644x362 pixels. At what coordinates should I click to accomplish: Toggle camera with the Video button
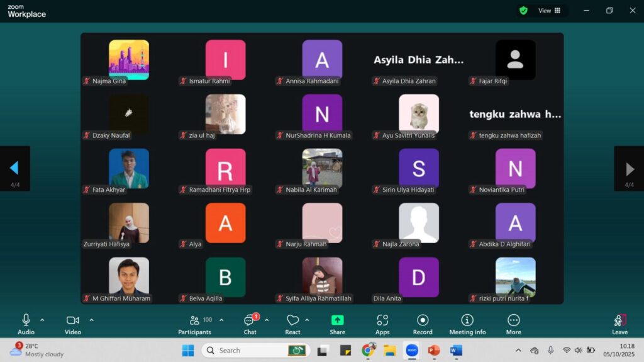tap(72, 320)
